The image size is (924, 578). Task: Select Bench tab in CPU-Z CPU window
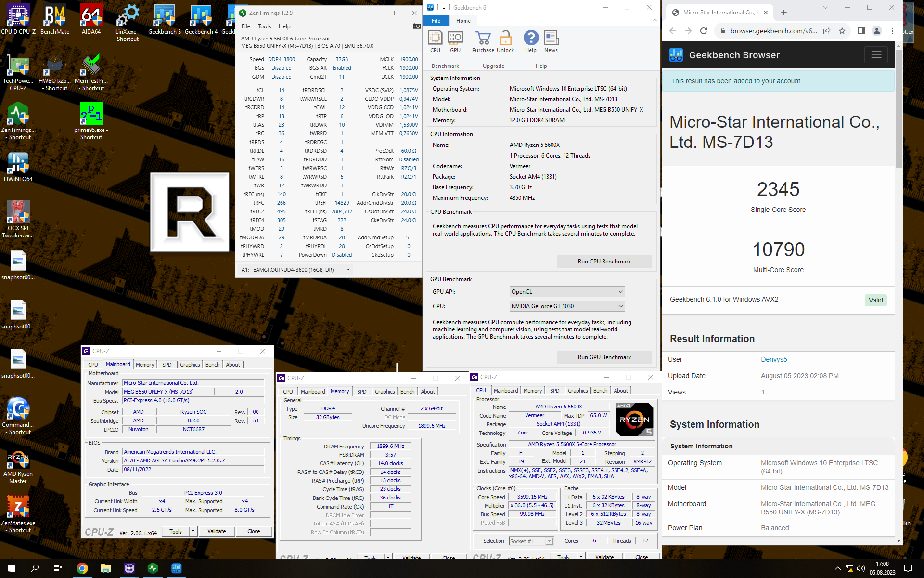600,391
